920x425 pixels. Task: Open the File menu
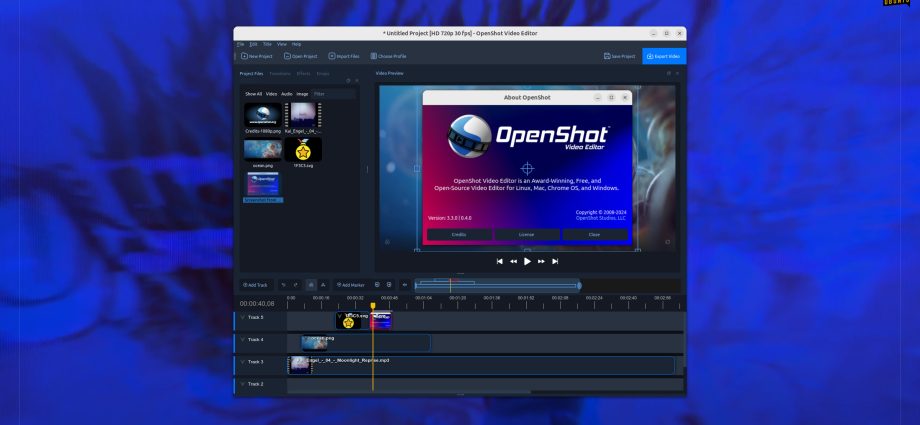coord(241,44)
